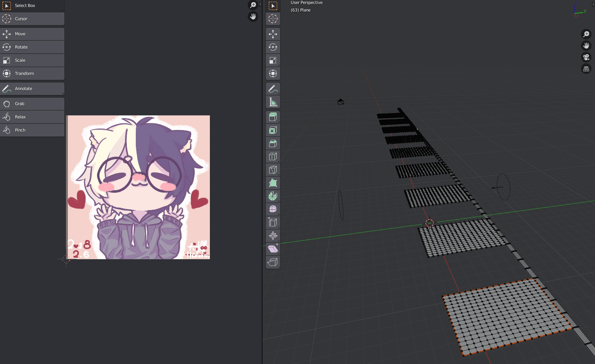Activate the Inset Faces tool
Screen dimensions: 595x364
[x=273, y=130]
